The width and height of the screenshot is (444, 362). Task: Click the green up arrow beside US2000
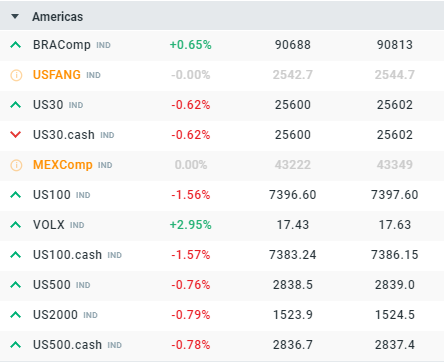(16, 315)
